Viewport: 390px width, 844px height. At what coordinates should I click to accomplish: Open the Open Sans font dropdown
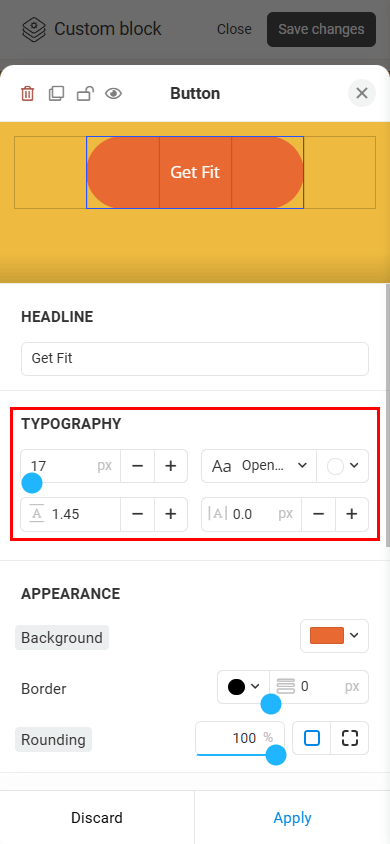[x=259, y=466]
